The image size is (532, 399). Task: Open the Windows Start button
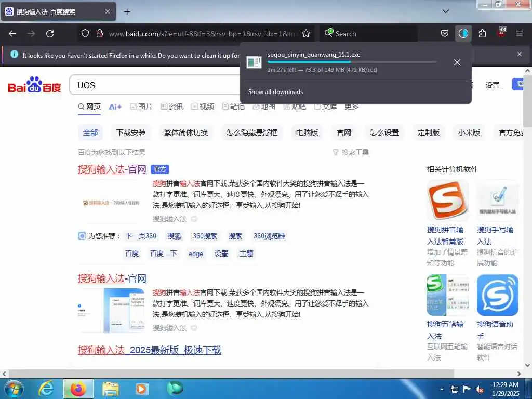[14, 389]
